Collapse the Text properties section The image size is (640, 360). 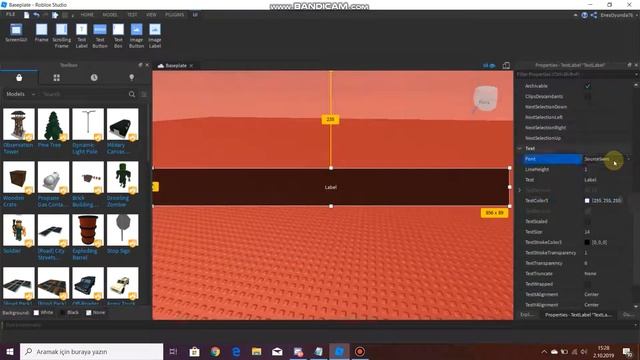(520, 149)
